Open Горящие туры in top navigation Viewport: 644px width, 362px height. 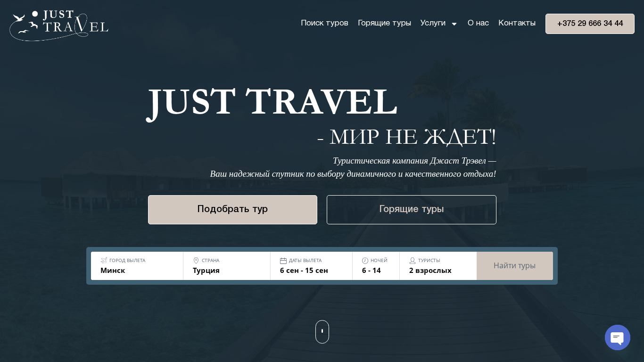tap(384, 23)
